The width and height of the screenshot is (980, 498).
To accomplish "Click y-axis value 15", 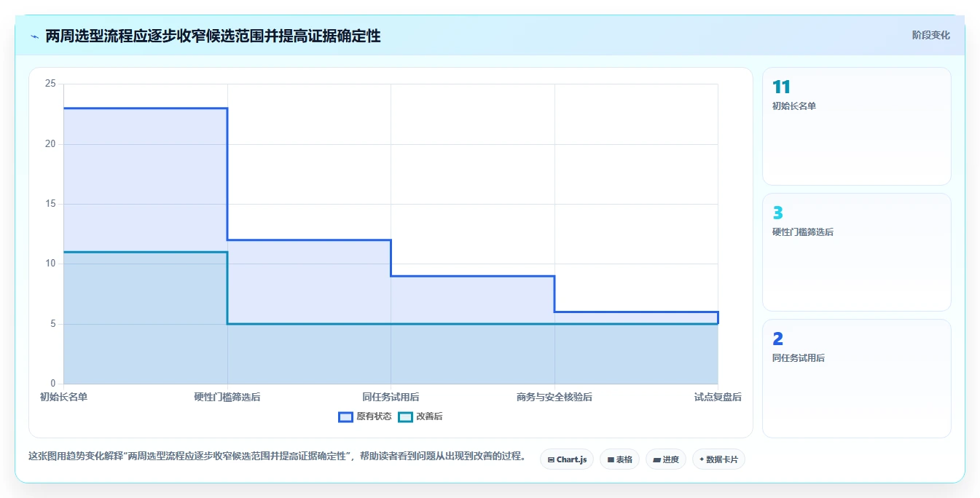I will (50, 204).
